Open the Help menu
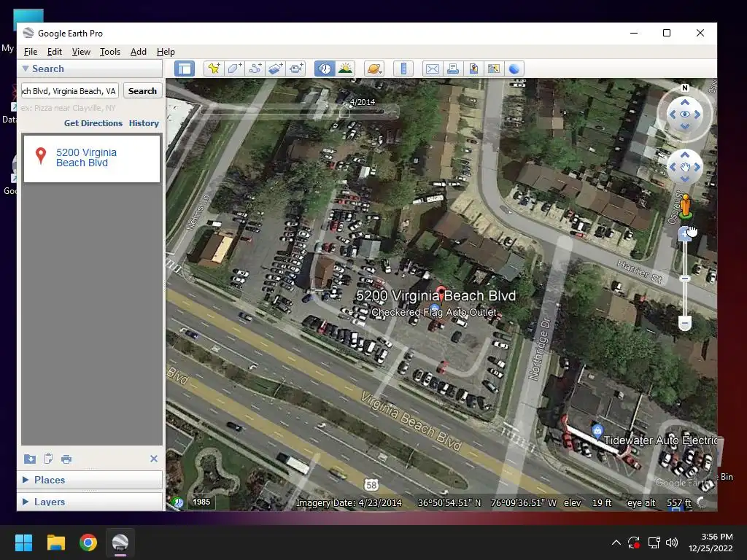 pyautogui.click(x=166, y=52)
